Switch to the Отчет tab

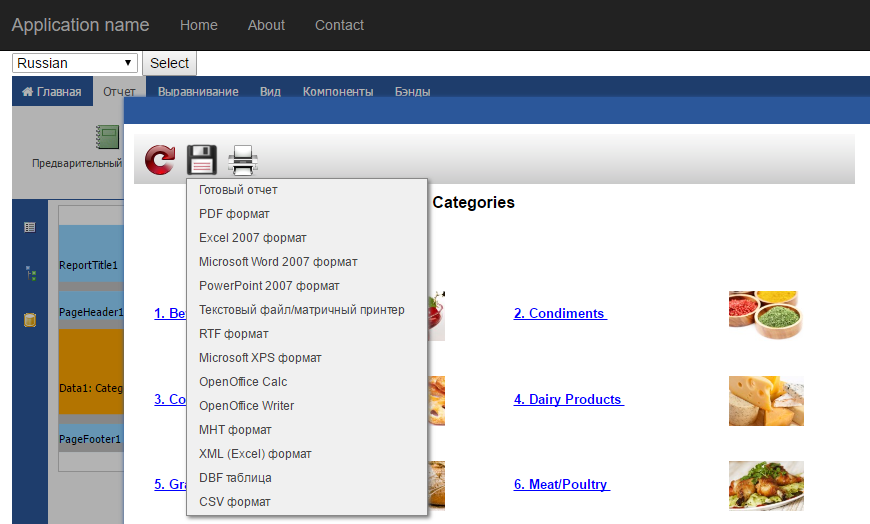(x=119, y=92)
